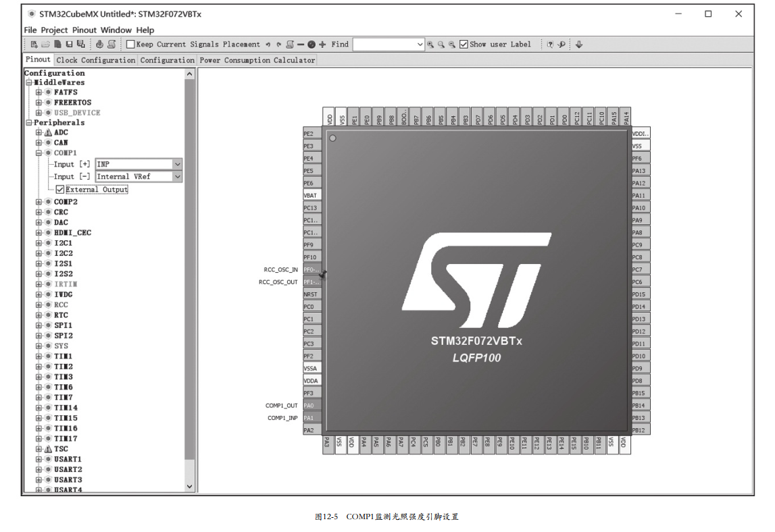Viewport: 775px width, 532px height.
Task: Toggle Show user Label checkbox
Action: pos(464,45)
